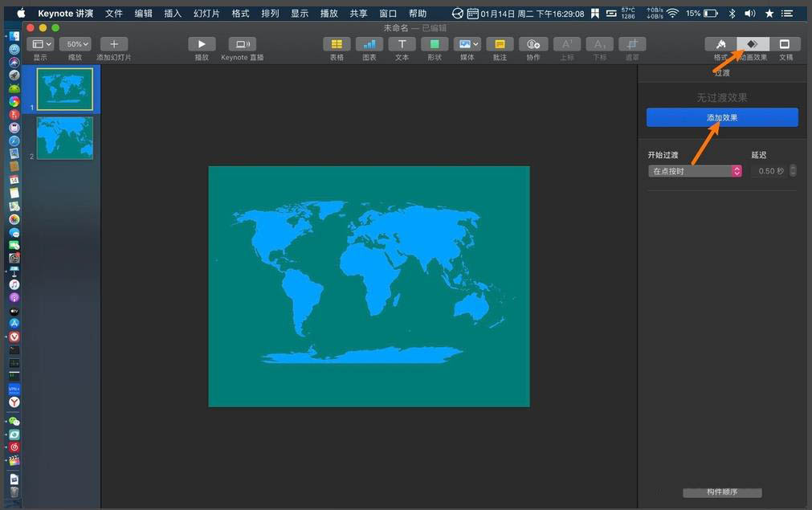The image size is (812, 510).
Task: Open Apple TV from the Dock
Action: (x=14, y=311)
